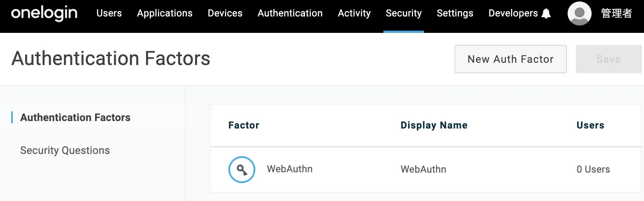Select Authentication Factors in the sidebar
The image size is (644, 201).
[x=75, y=117]
